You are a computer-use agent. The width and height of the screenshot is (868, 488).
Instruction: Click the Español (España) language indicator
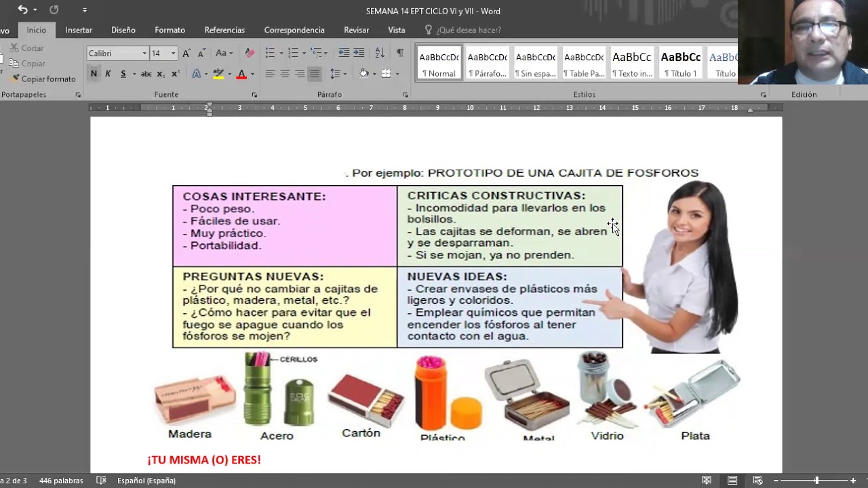point(146,481)
